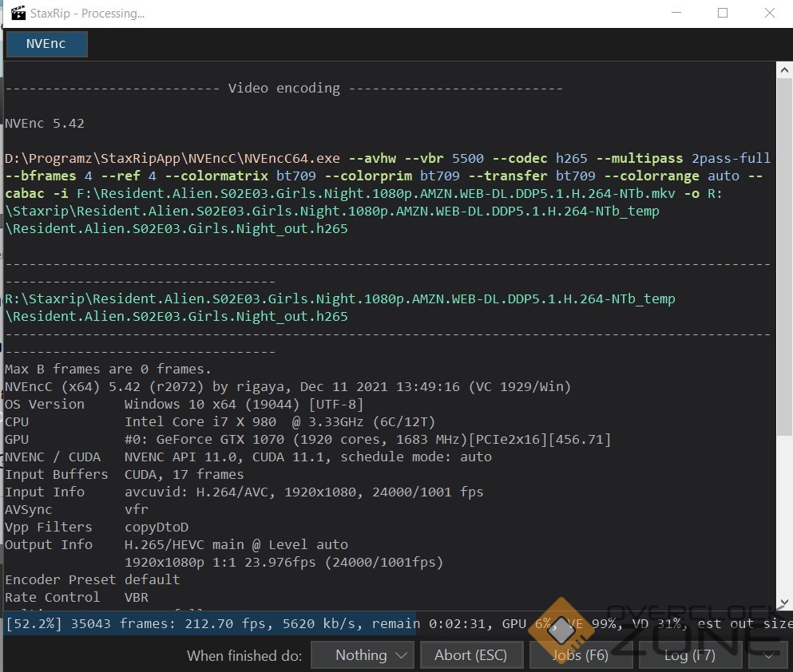Click the '--bframes 4' parameter text
Screen dimensions: 793x672
pos(49,176)
